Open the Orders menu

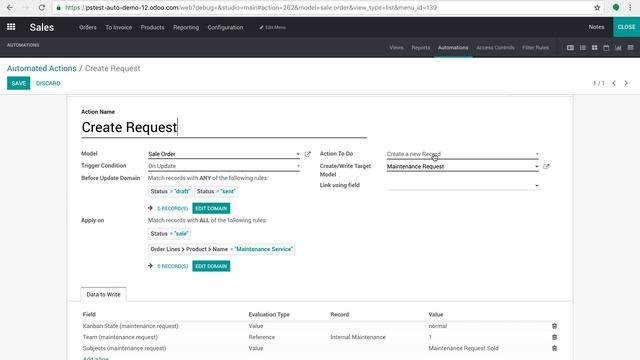88,27
